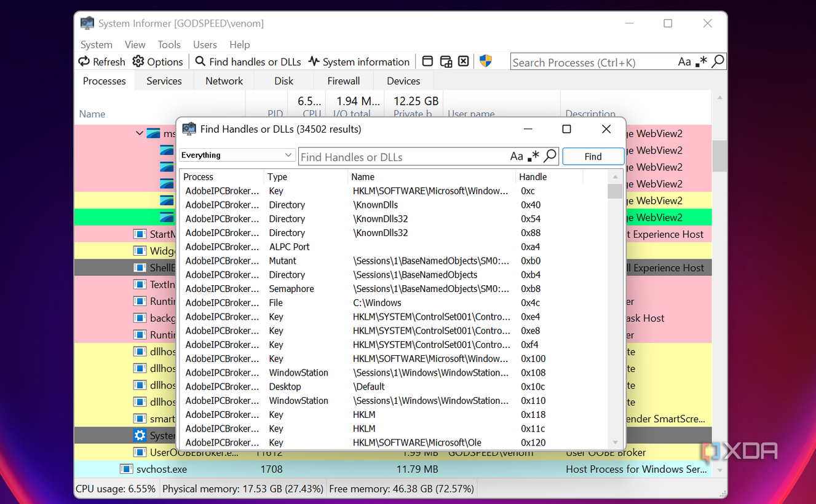The width and height of the screenshot is (816, 504).
Task: Select the backg process icon
Action: point(140,318)
